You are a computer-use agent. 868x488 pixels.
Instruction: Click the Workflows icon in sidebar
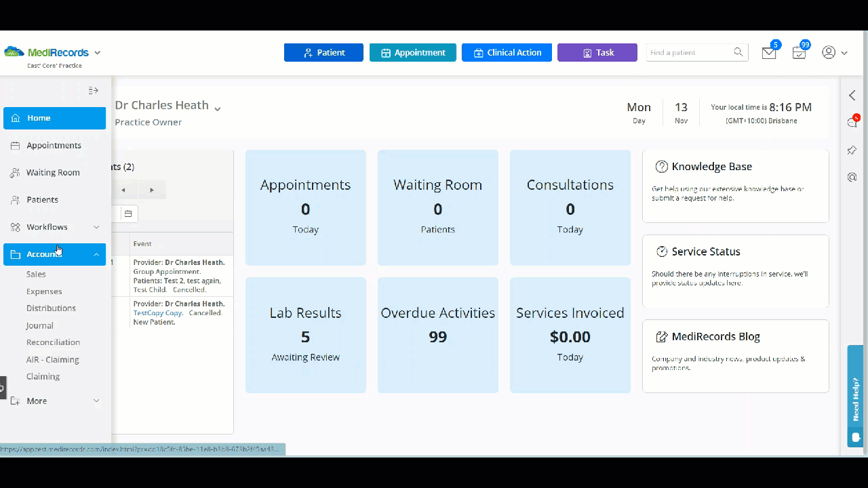point(16,227)
